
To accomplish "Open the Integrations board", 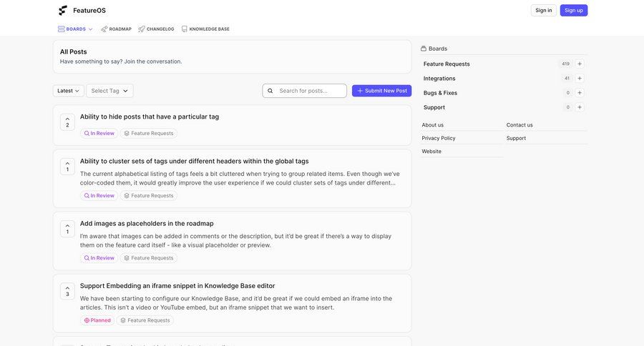I will coord(439,79).
